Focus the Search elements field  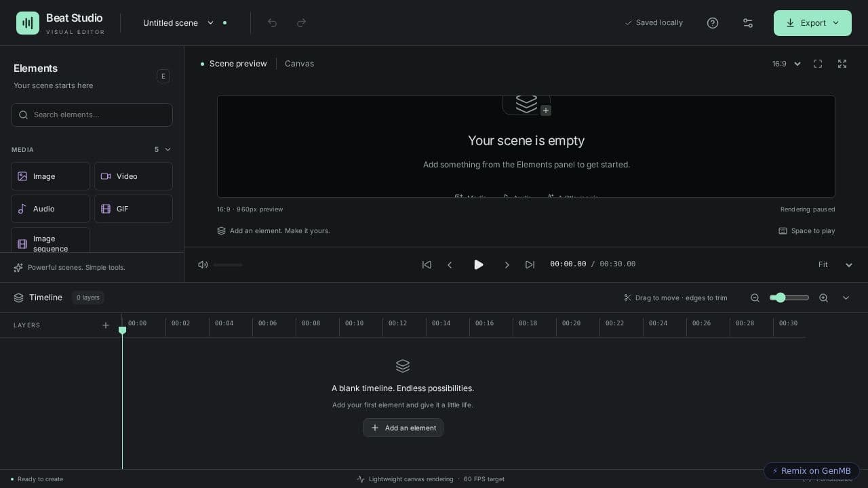point(92,115)
